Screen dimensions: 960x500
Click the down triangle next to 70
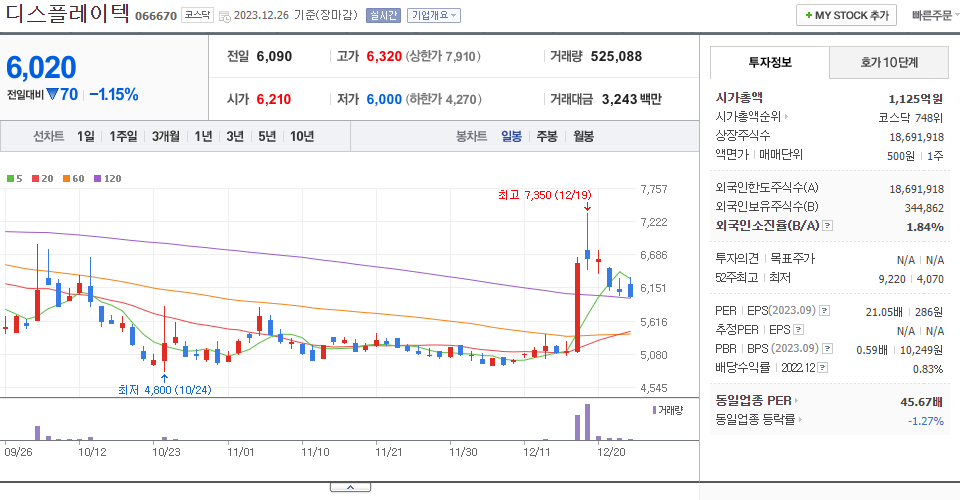(52, 94)
